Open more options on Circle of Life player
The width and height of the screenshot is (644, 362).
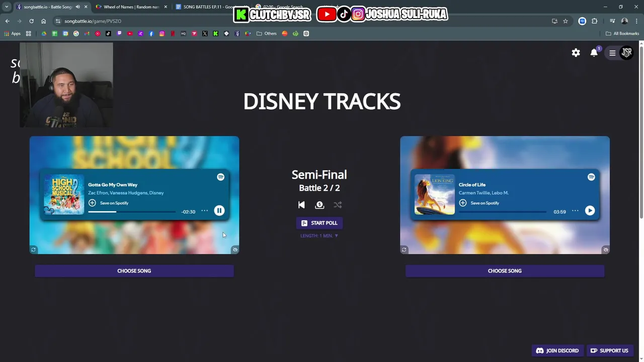(x=575, y=211)
